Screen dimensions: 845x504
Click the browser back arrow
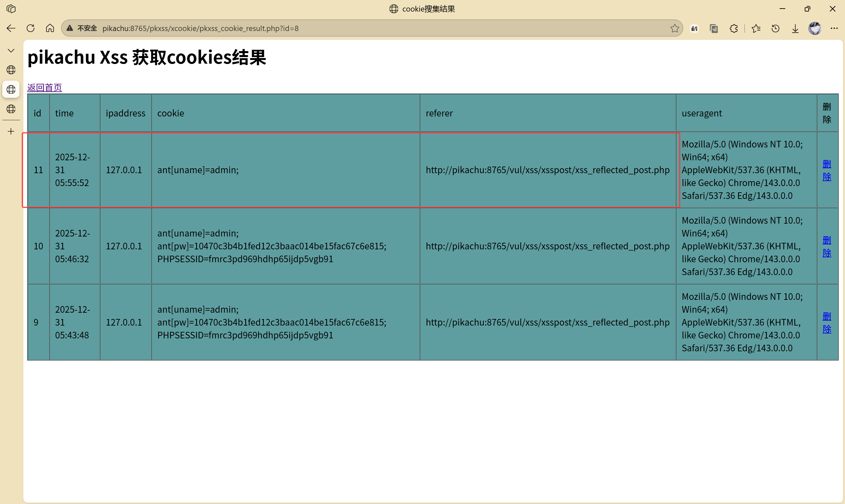point(11,28)
